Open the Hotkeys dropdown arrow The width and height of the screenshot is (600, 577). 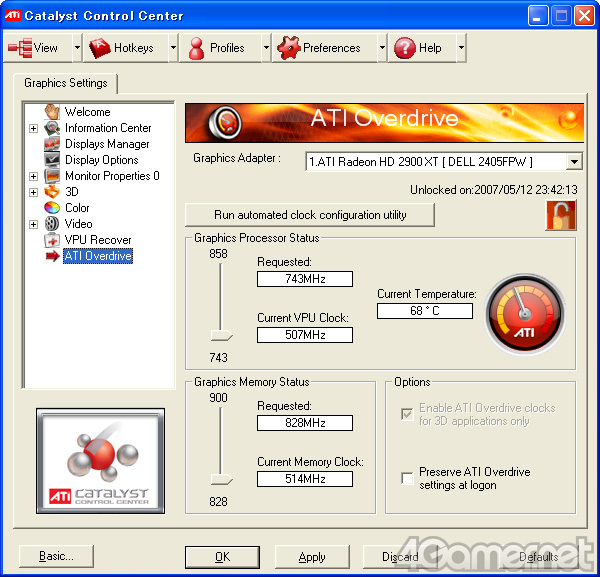173,48
